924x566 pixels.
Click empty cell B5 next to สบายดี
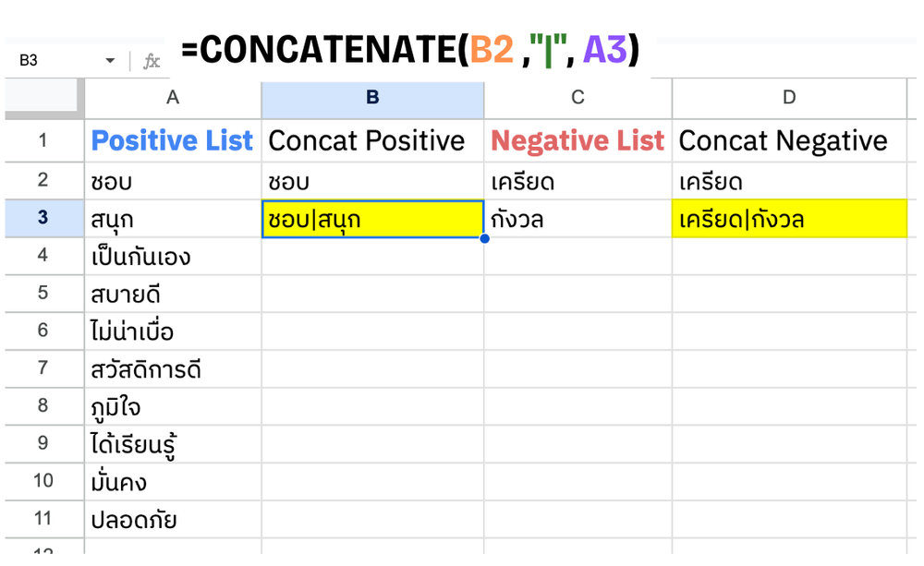(x=372, y=295)
